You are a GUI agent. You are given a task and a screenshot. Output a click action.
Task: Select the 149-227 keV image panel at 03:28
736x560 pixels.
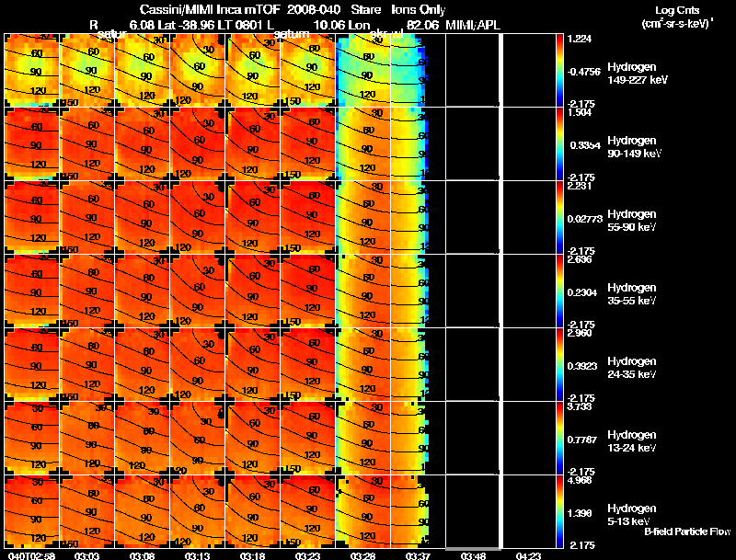coord(363,71)
